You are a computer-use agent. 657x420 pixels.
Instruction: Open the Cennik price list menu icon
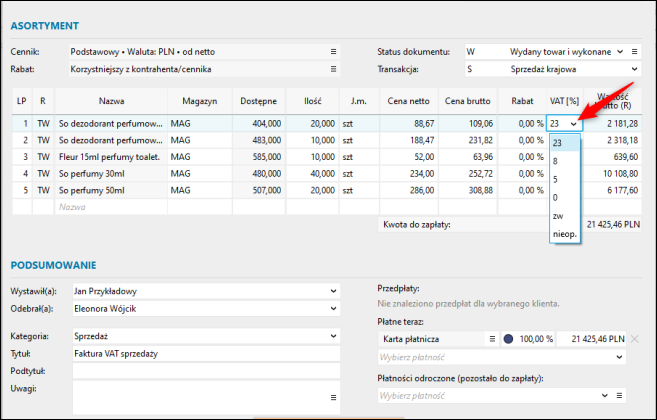click(333, 51)
